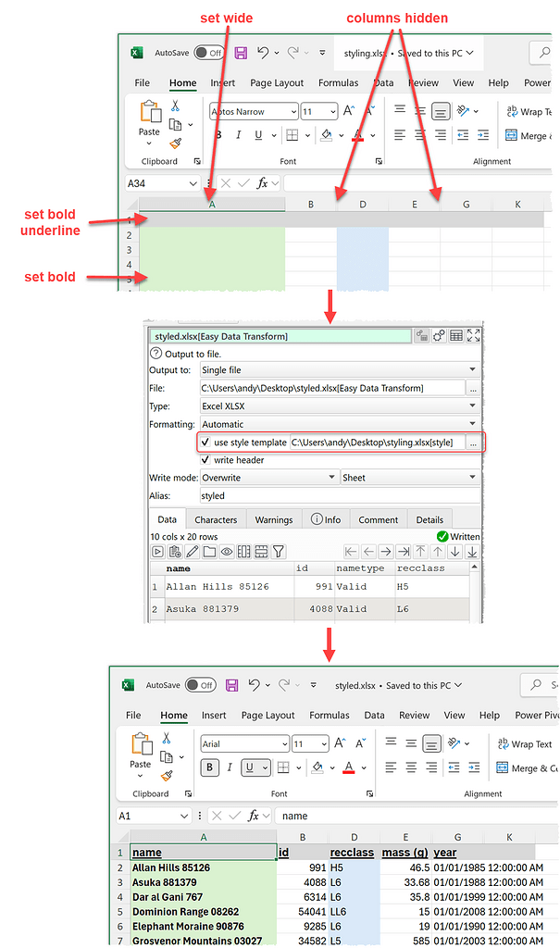The image size is (560, 948).
Task: Open File menu in styling.xlsx window
Action: (143, 82)
